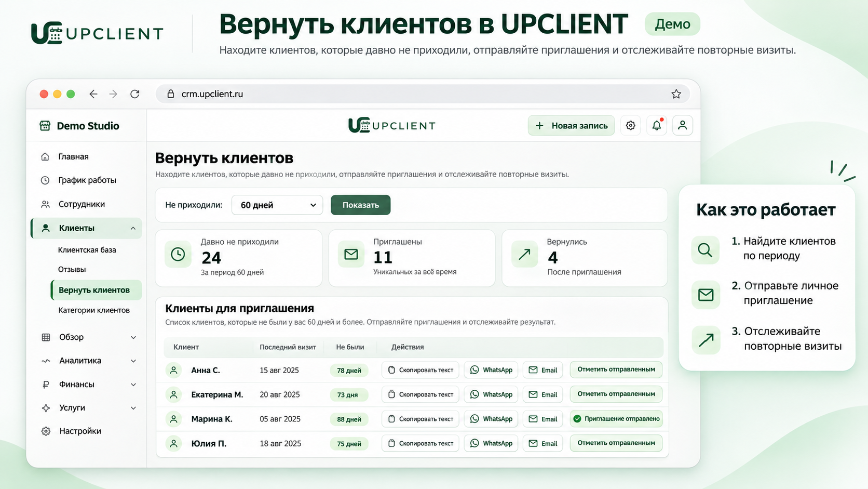
Task: Click the UPCLIENT logo in the app header
Action: pos(392,125)
